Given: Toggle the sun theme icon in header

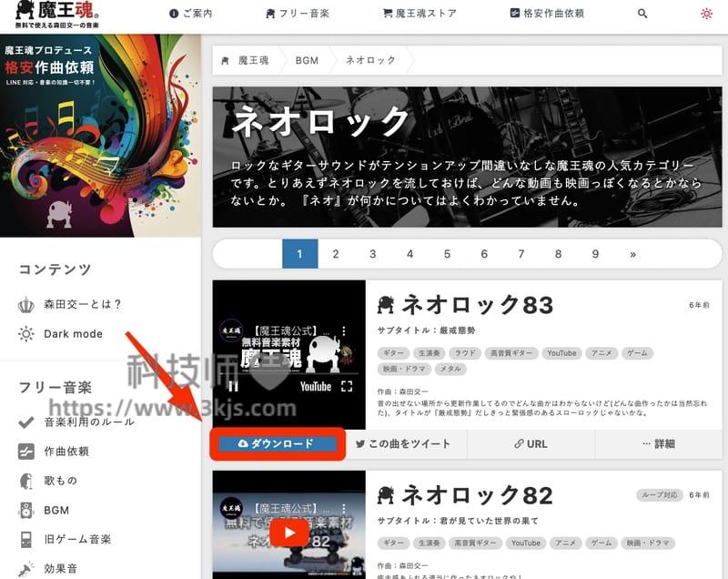Looking at the screenshot, I should pyautogui.click(x=706, y=14).
